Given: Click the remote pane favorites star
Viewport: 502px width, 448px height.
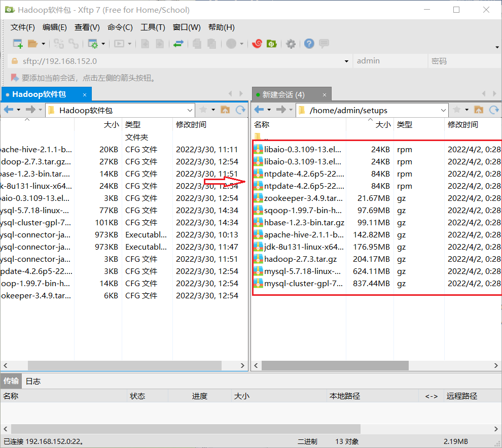Looking at the screenshot, I should pyautogui.click(x=456, y=110).
